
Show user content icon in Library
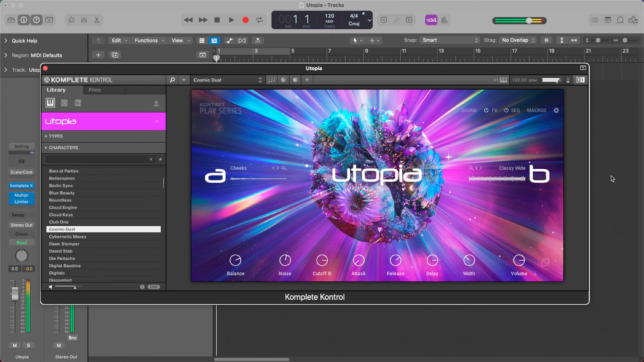click(x=156, y=104)
